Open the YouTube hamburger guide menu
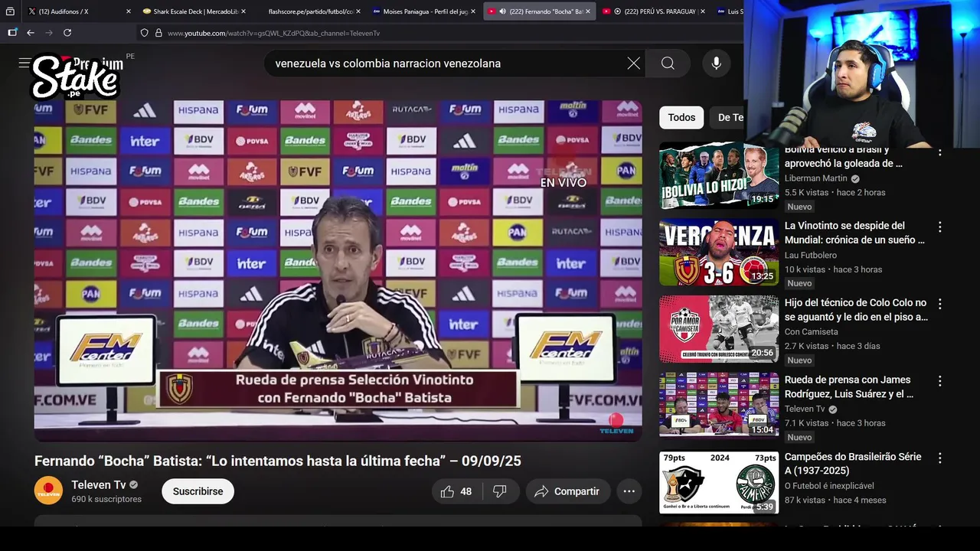This screenshot has height=551, width=980. point(24,64)
